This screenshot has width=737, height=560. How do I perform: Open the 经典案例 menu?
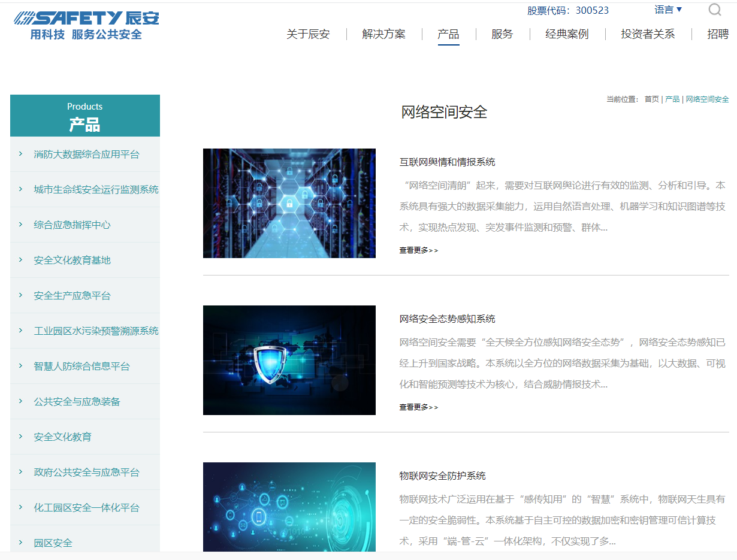click(x=567, y=34)
